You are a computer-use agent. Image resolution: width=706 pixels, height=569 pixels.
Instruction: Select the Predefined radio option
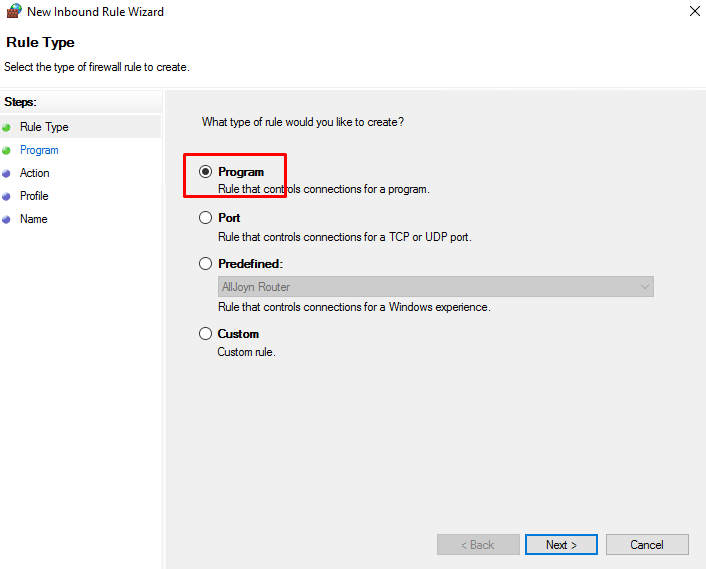(x=206, y=264)
